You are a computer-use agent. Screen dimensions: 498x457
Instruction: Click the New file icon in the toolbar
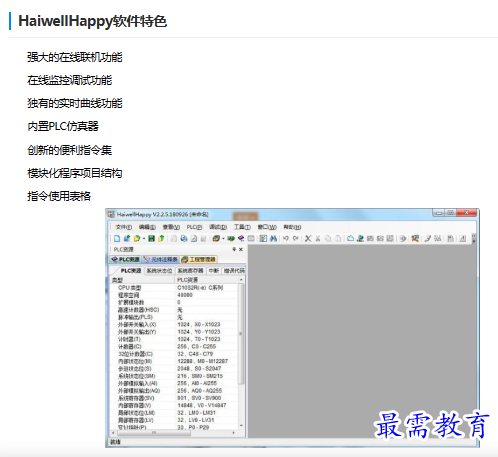pos(117,238)
